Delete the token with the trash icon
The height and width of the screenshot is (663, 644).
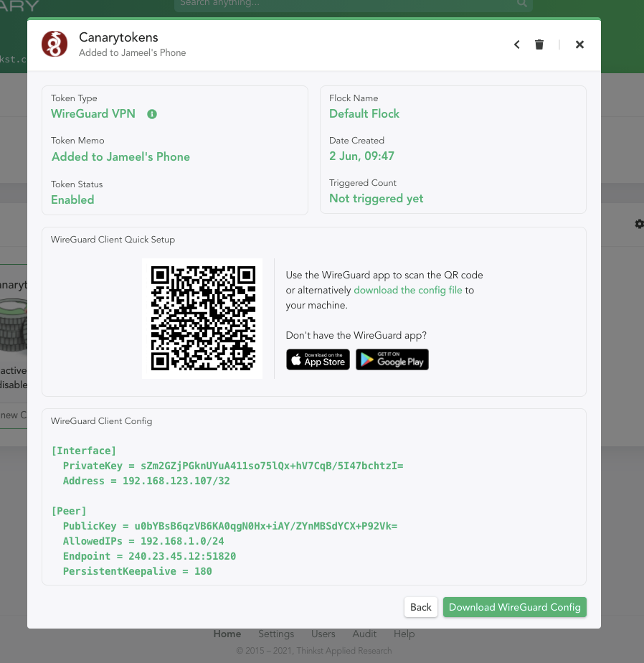(x=539, y=44)
